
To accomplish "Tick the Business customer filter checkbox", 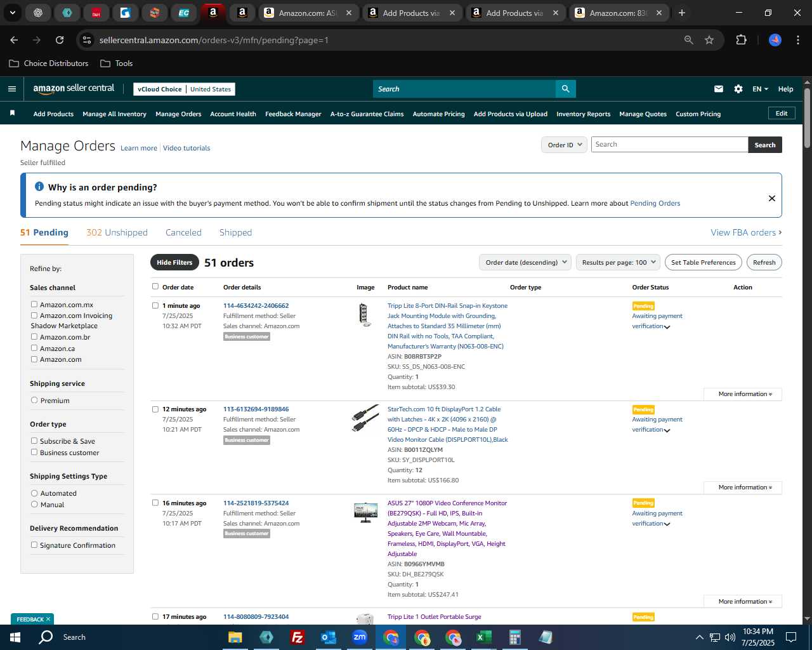I will pyautogui.click(x=34, y=452).
